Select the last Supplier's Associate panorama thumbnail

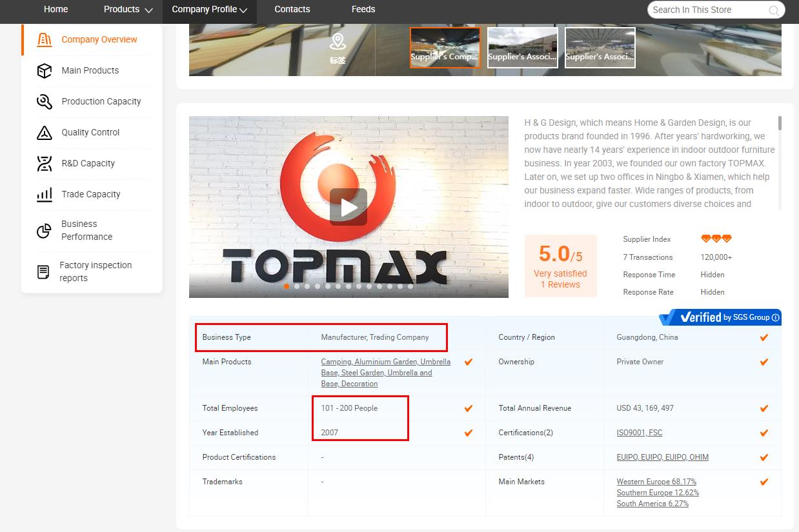pos(600,47)
